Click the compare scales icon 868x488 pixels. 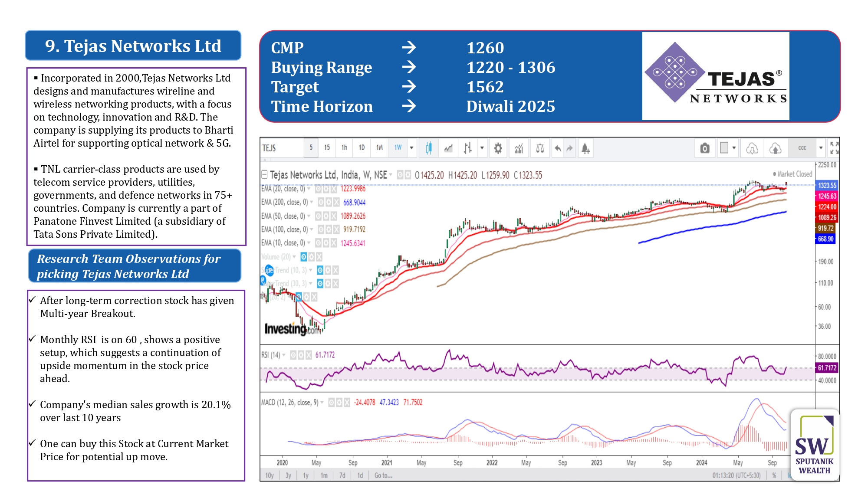540,148
